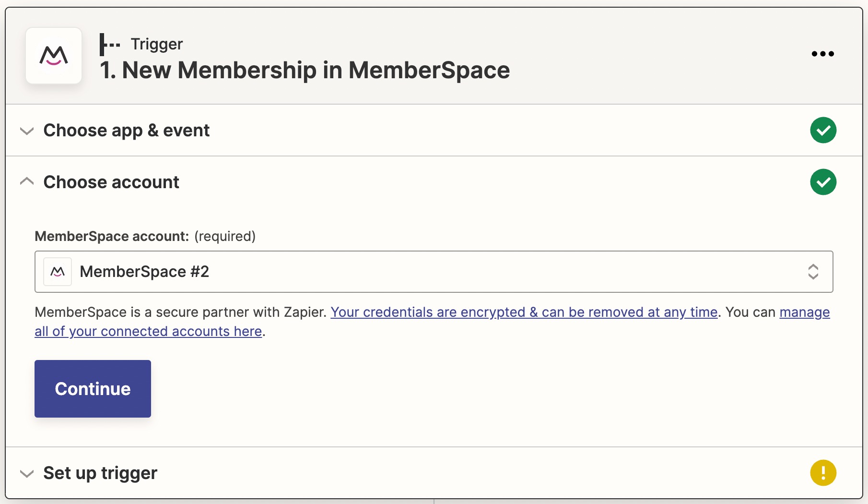The image size is (868, 504).
Task: Click manage all of your connected accounts link
Action: [149, 331]
